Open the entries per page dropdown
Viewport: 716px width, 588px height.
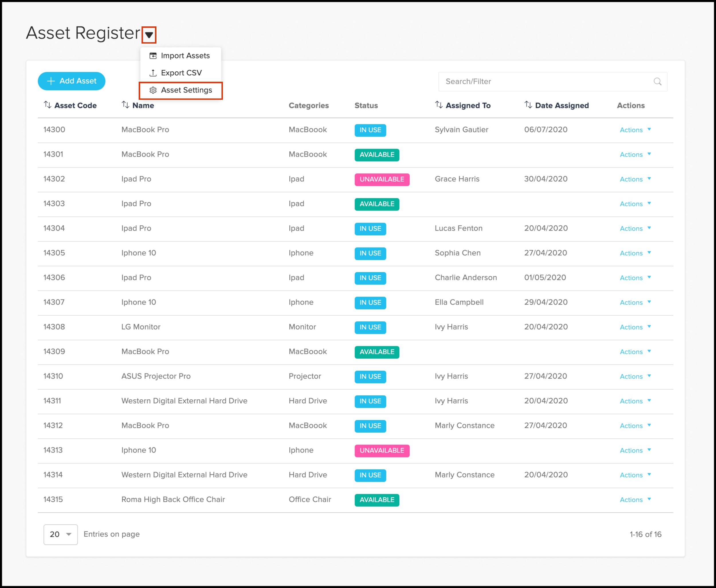click(x=60, y=534)
